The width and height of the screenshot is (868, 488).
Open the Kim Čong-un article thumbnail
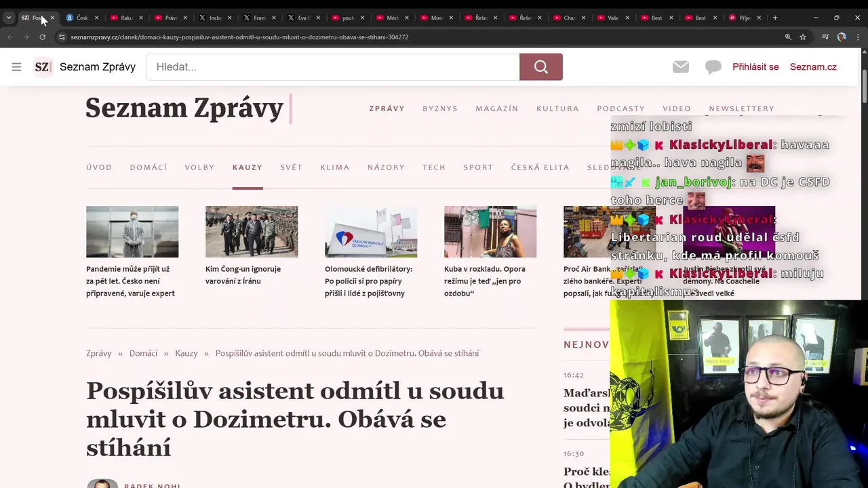click(x=252, y=232)
